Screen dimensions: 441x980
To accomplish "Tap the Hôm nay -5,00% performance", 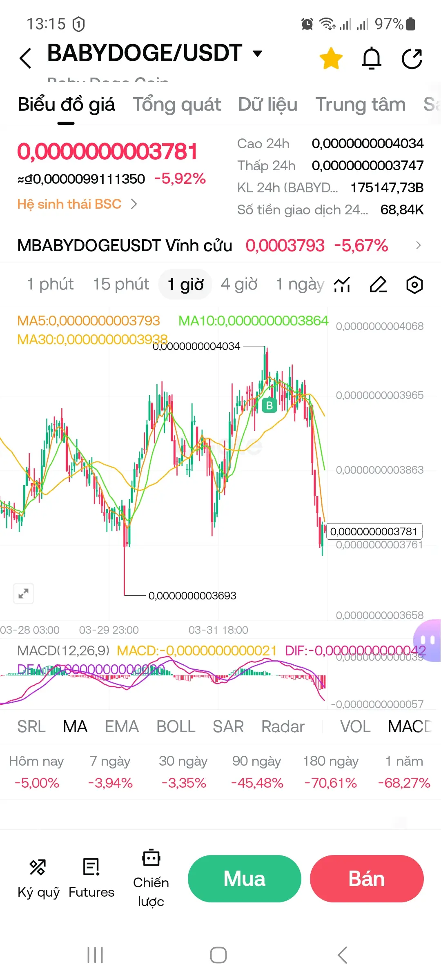I will click(37, 772).
